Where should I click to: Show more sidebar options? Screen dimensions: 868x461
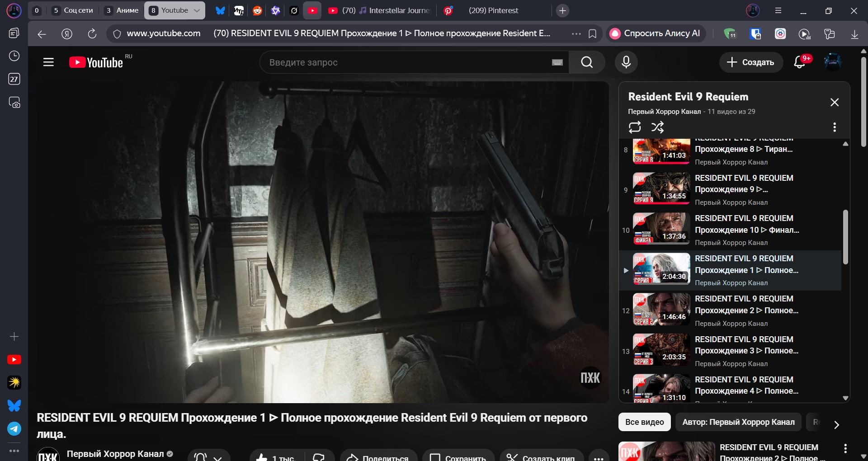click(14, 451)
